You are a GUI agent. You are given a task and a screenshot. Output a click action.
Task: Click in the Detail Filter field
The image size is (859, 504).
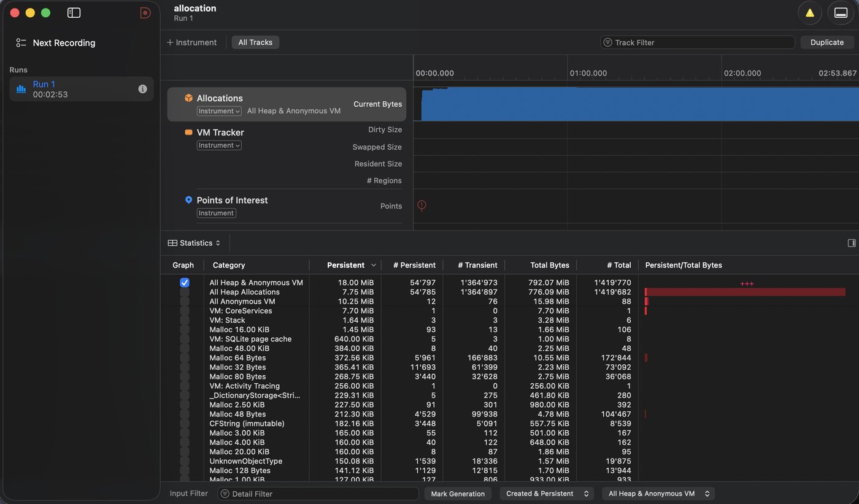point(318,494)
